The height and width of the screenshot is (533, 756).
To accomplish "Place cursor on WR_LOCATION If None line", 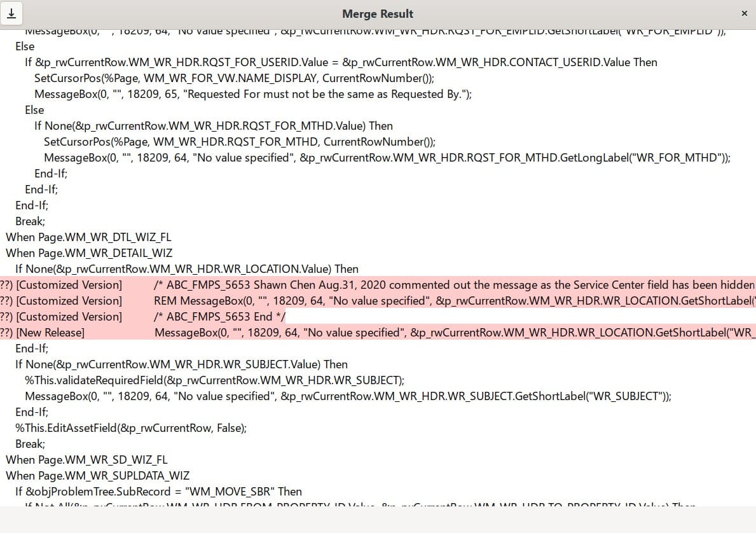I will pyautogui.click(x=186, y=269).
